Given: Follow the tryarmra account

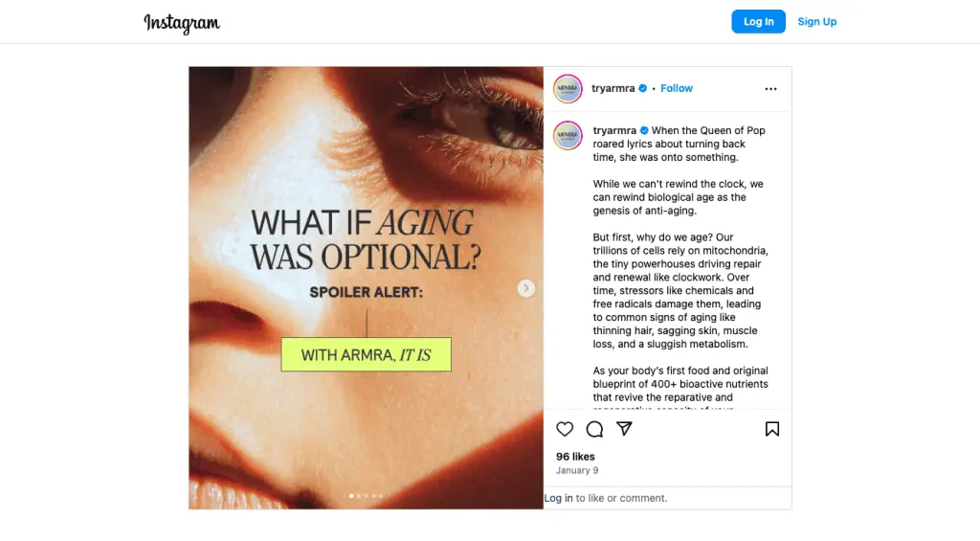Looking at the screenshot, I should tap(677, 88).
